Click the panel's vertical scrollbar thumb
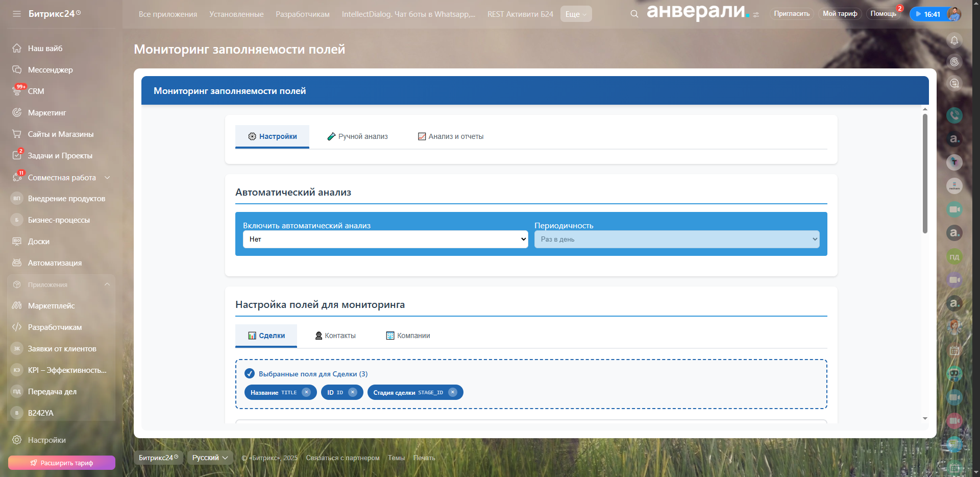This screenshot has height=477, width=980. click(x=925, y=174)
